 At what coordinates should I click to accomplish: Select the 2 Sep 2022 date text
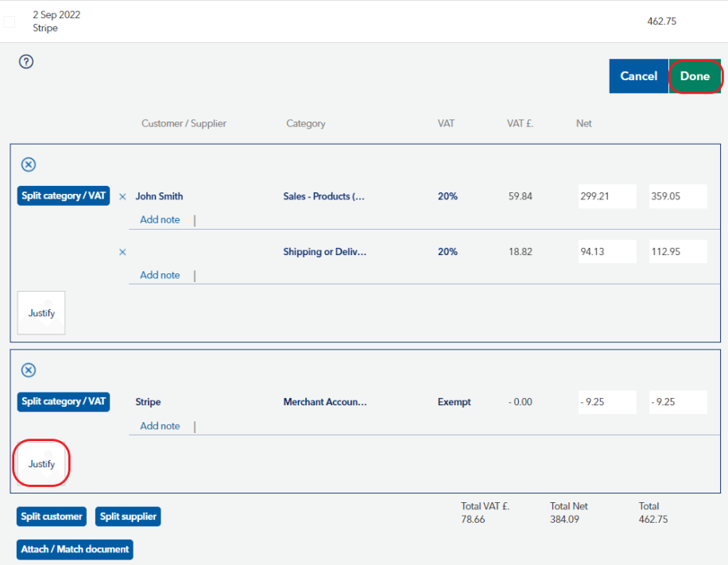tap(56, 15)
